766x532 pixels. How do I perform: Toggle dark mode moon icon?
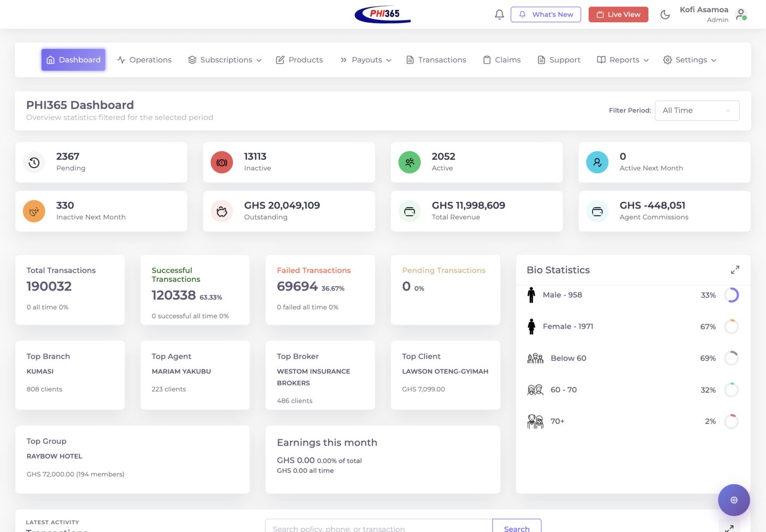coord(665,14)
